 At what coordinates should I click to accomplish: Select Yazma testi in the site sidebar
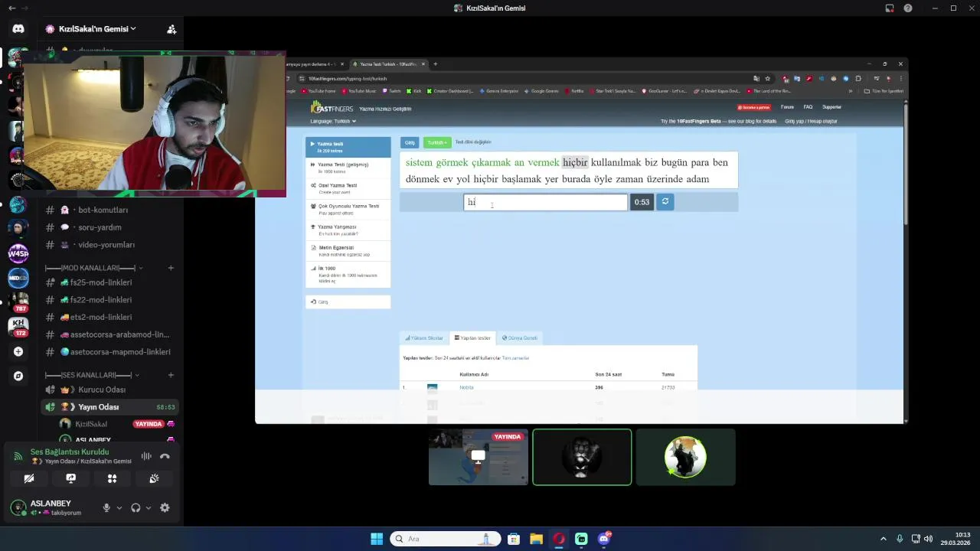(x=348, y=147)
